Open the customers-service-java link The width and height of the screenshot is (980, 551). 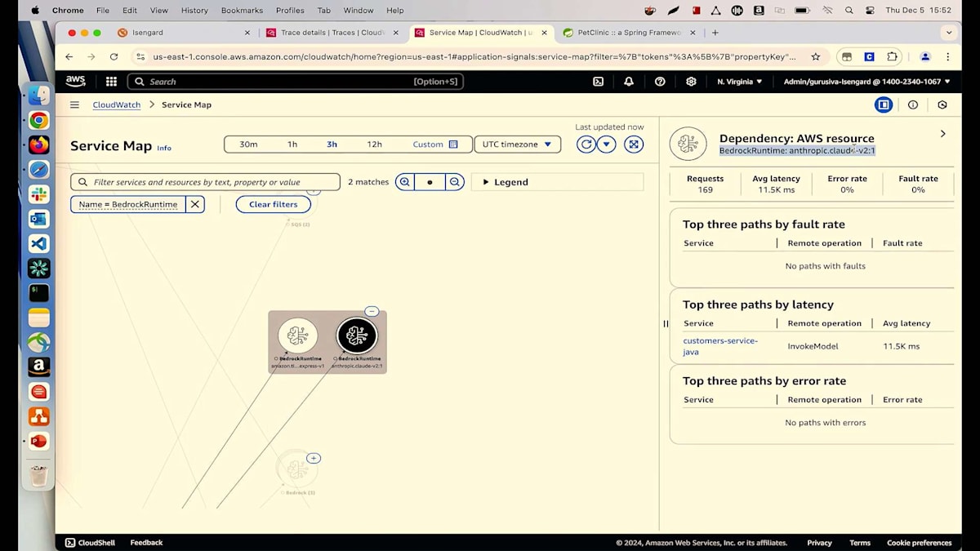pos(720,346)
